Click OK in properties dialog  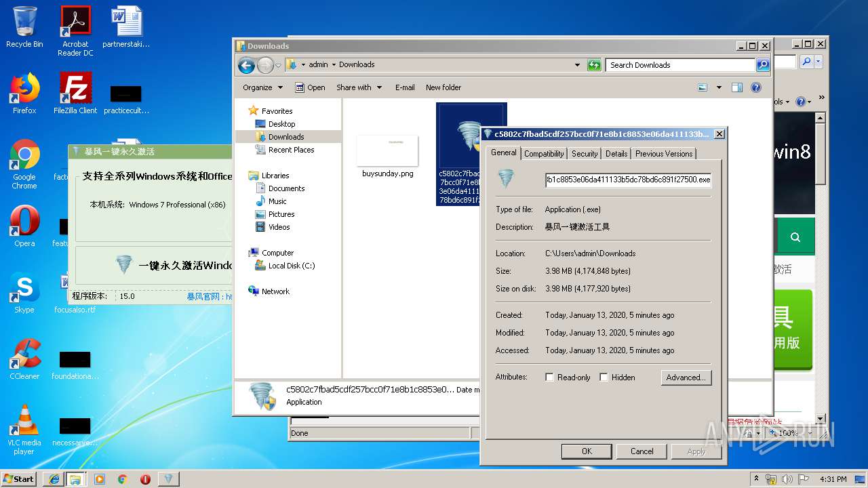[x=587, y=451]
